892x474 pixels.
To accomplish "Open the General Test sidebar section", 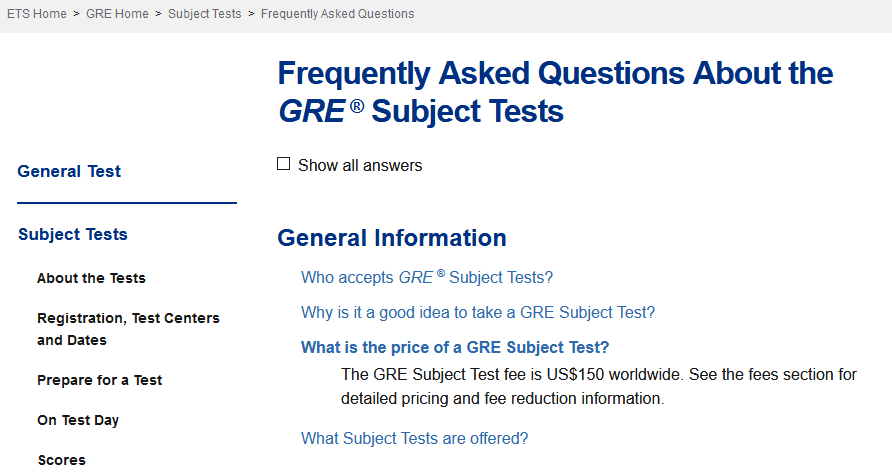I will click(69, 171).
